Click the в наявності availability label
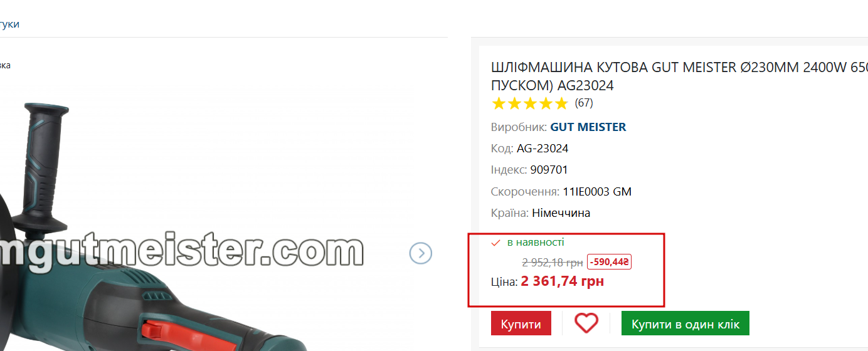Screen dimensions: 868x351 pyautogui.click(x=536, y=242)
